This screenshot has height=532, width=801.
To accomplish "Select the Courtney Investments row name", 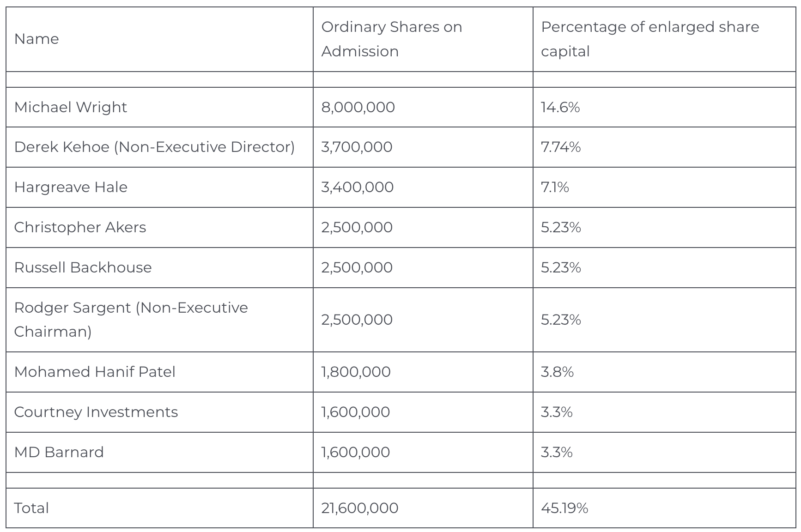I will pyautogui.click(x=96, y=412).
